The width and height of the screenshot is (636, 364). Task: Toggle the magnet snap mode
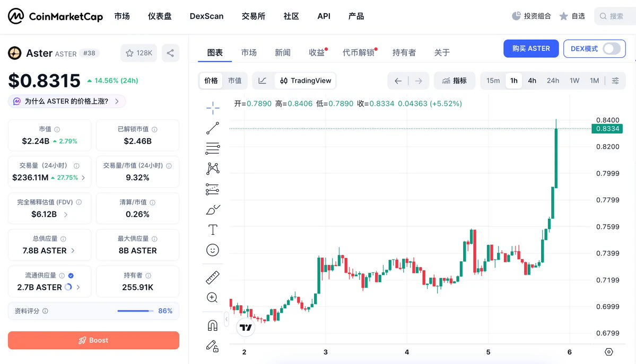(213, 325)
